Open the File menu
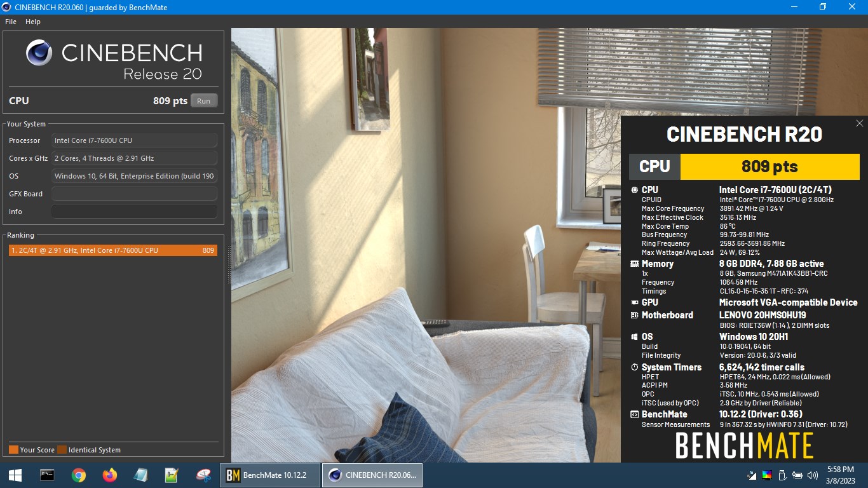Viewport: 868px width, 488px height. (x=10, y=22)
